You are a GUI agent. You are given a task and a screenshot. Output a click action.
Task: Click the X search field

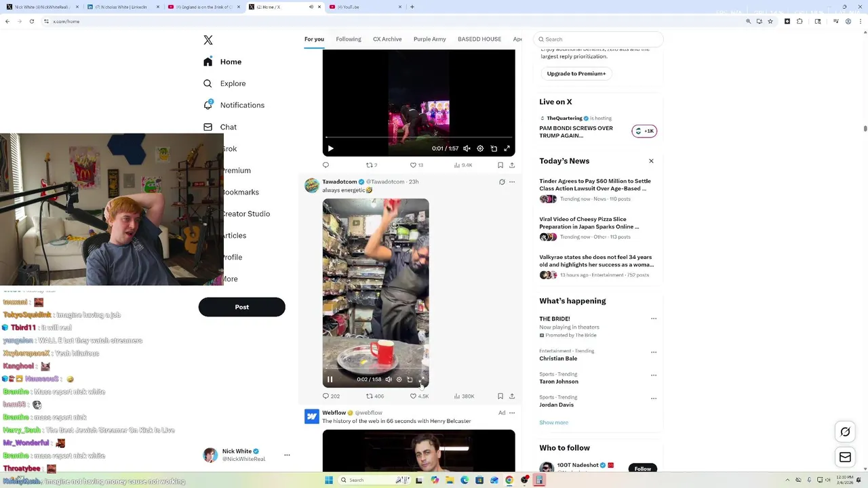pyautogui.click(x=598, y=39)
